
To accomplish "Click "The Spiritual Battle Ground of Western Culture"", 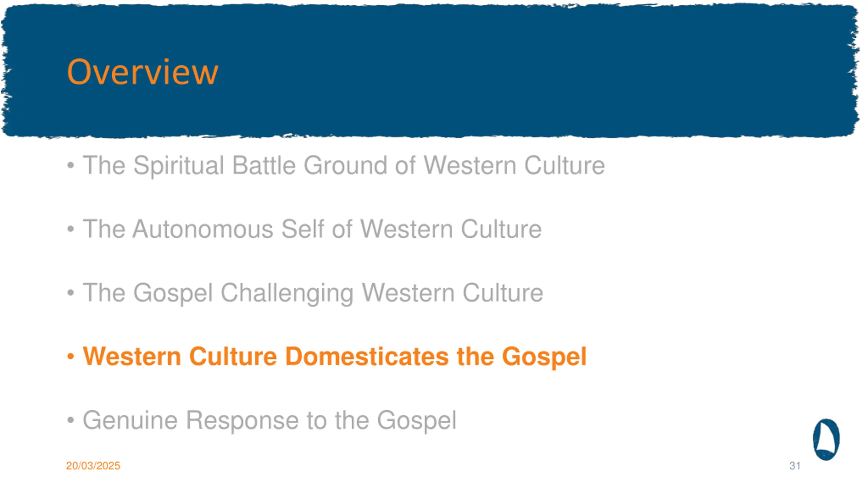I will tap(344, 165).
